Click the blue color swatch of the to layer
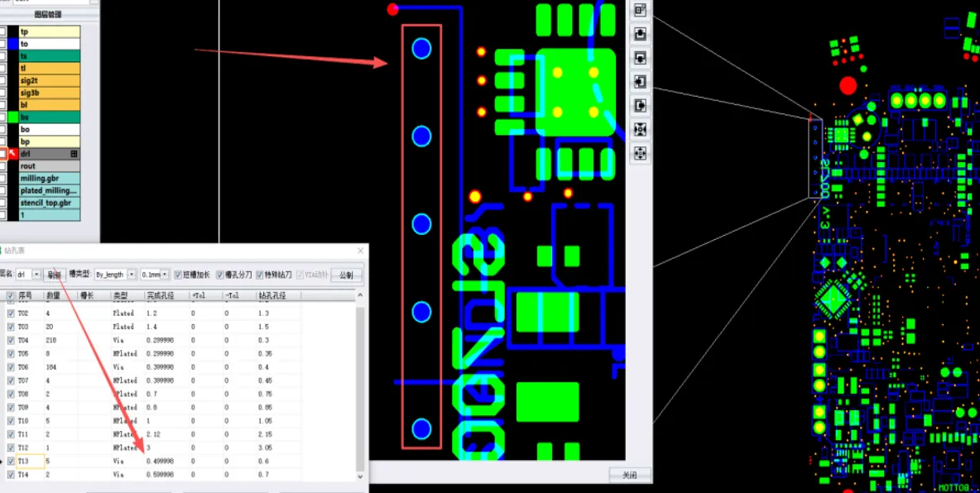The height and width of the screenshot is (493, 980). coord(12,44)
